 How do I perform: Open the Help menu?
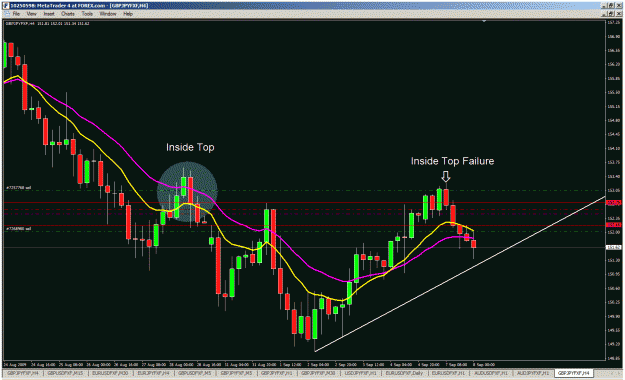coord(128,14)
